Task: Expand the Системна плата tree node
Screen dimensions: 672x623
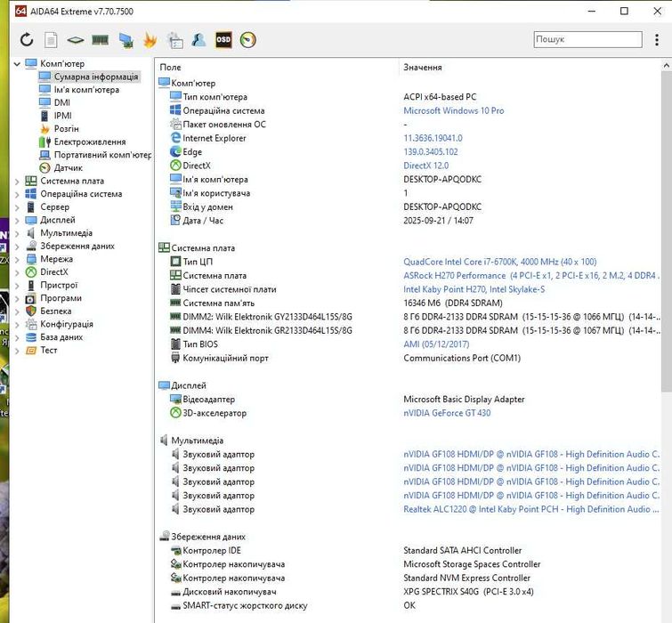Action: tap(18, 182)
